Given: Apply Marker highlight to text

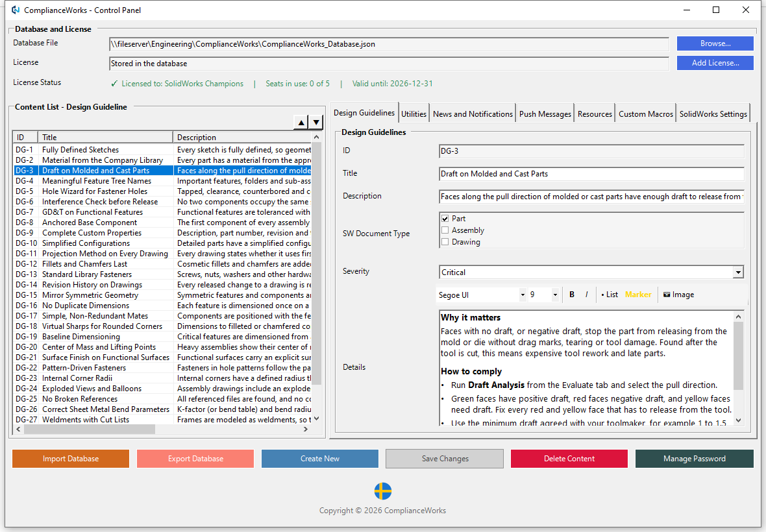Looking at the screenshot, I should pyautogui.click(x=638, y=295).
